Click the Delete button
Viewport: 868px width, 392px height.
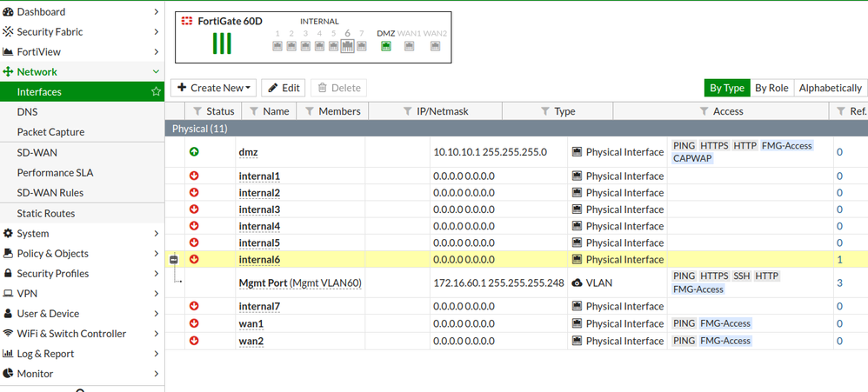(x=339, y=88)
